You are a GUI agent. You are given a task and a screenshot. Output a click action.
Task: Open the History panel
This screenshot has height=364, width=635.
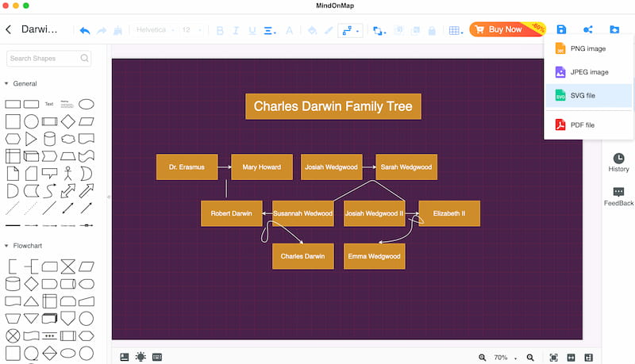coord(618,163)
